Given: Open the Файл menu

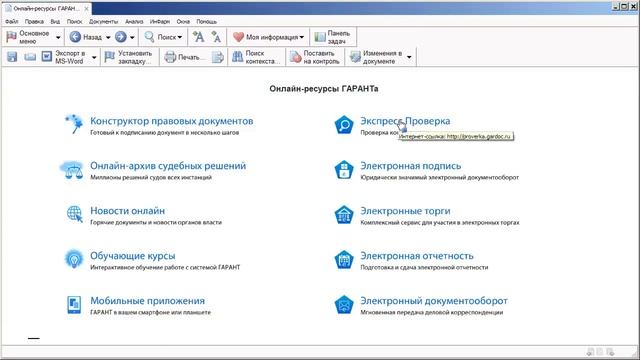Looking at the screenshot, I should [x=11, y=22].
